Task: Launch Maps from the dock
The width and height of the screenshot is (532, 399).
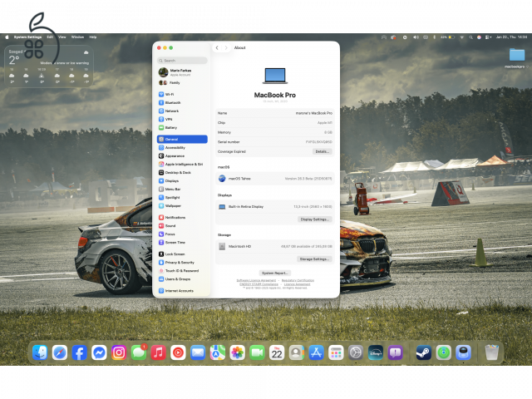Action: (x=218, y=352)
